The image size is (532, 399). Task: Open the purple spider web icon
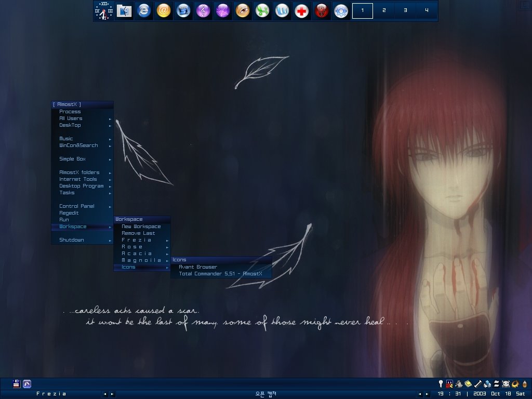(222, 10)
